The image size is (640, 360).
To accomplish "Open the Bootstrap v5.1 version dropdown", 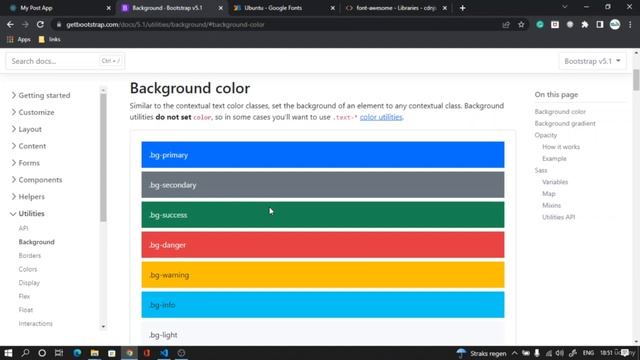I will [592, 61].
